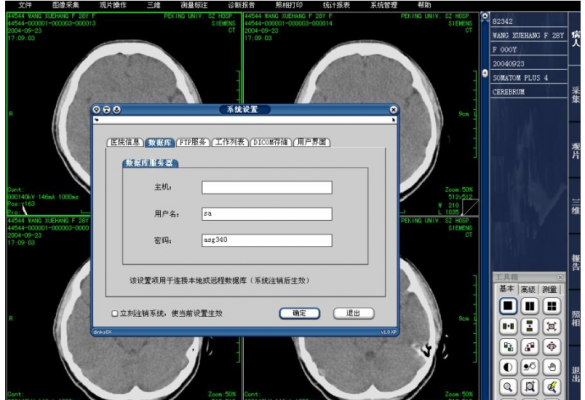The height and width of the screenshot is (400, 585).
Task: Switch to the FTP服务 tab
Action: pos(193,142)
